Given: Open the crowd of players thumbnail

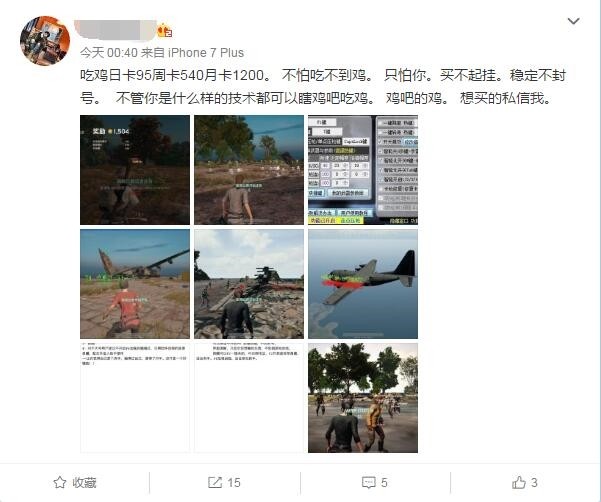Looking at the screenshot, I should (363, 398).
